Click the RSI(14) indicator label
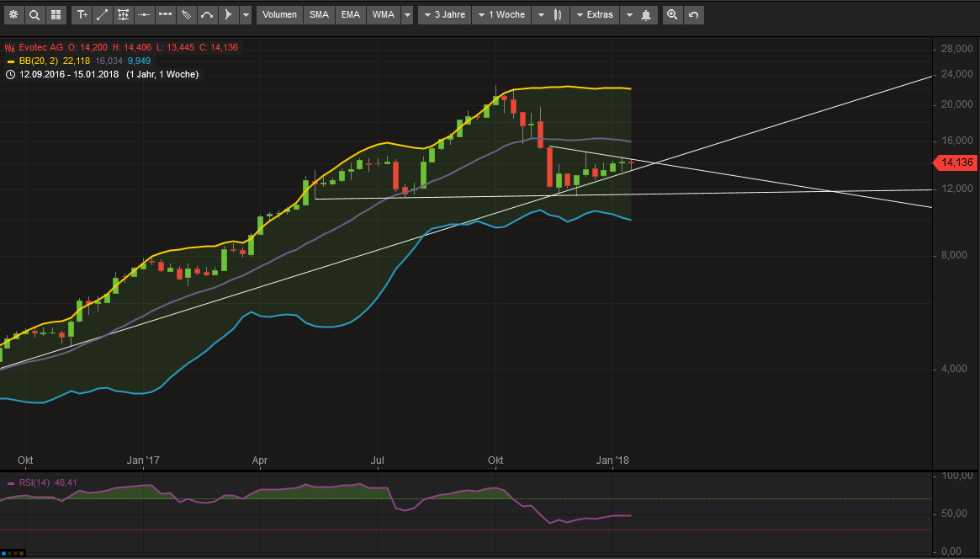 (x=34, y=482)
